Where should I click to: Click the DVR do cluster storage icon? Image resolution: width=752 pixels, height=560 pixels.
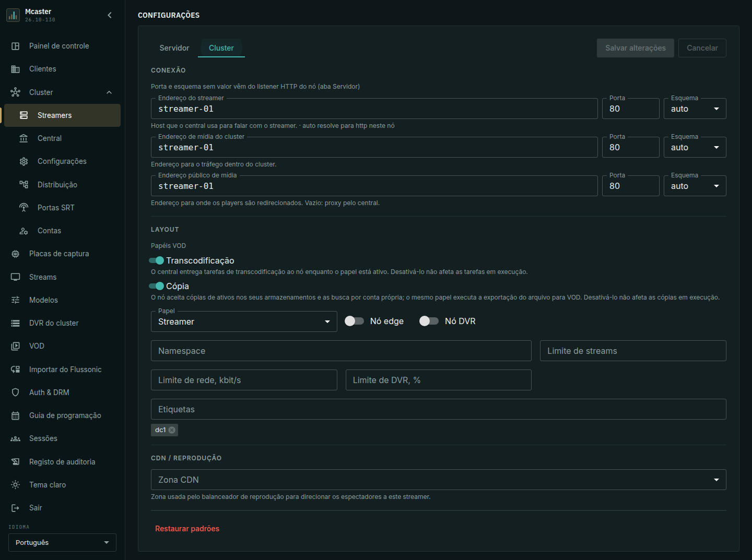pos(16,323)
